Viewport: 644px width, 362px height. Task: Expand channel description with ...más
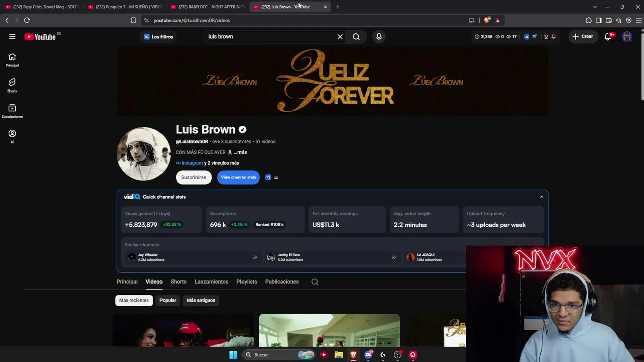tap(240, 152)
